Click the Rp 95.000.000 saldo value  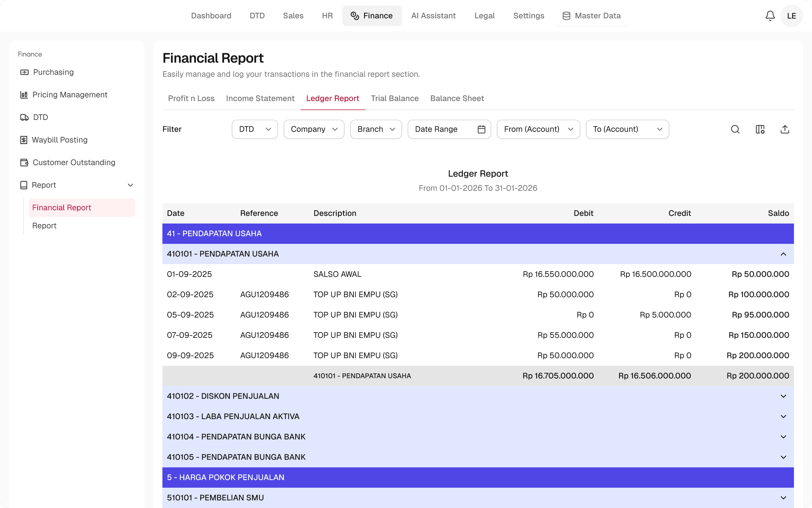760,315
